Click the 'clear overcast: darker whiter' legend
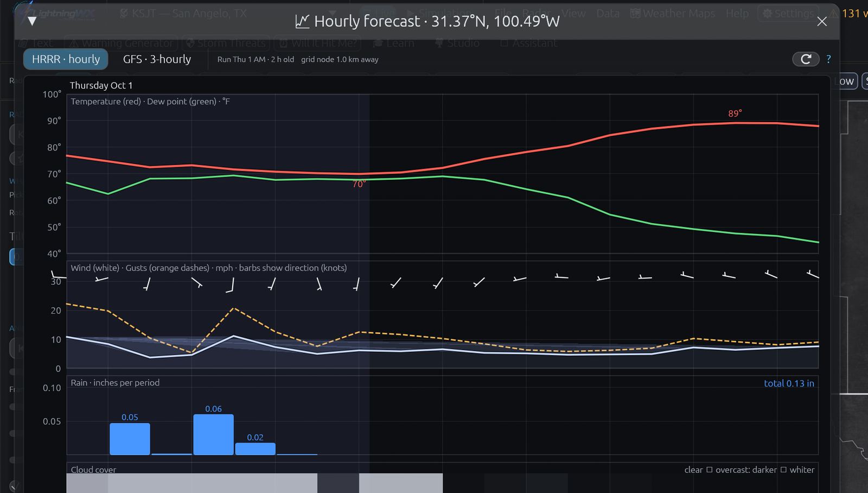This screenshot has height=493, width=868. point(749,470)
